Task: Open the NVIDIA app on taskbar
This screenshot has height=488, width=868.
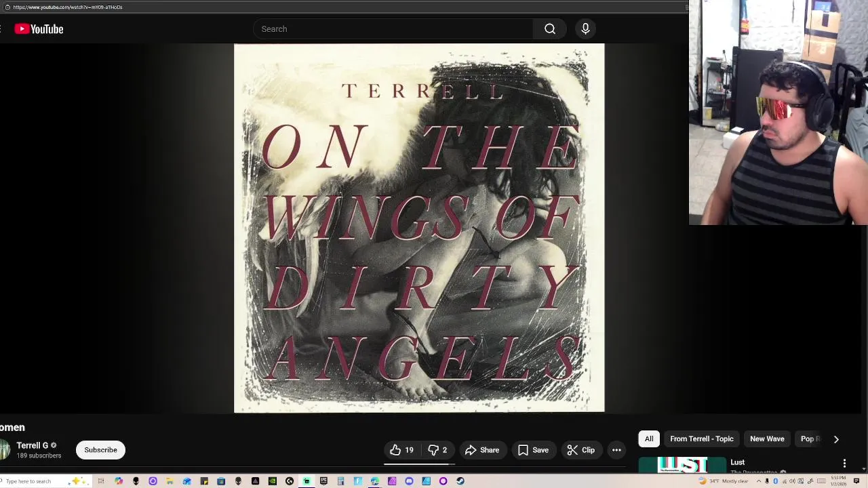Action: [273, 481]
